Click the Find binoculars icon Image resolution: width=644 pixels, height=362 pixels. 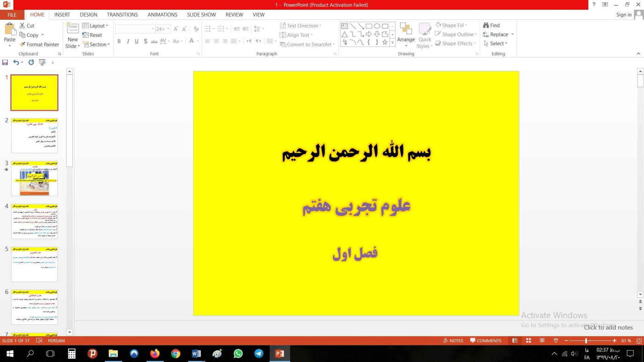[x=486, y=25]
